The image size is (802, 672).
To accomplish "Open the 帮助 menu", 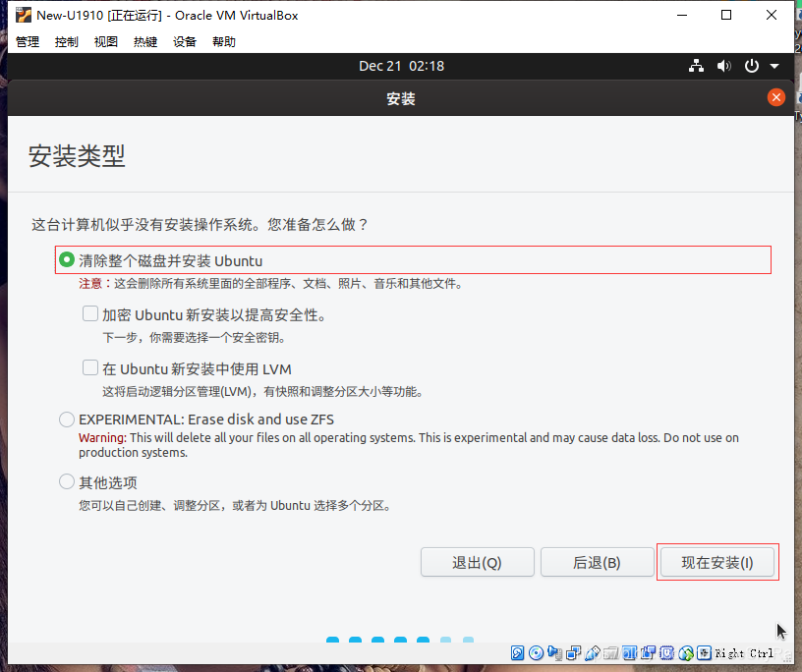I will 224,41.
